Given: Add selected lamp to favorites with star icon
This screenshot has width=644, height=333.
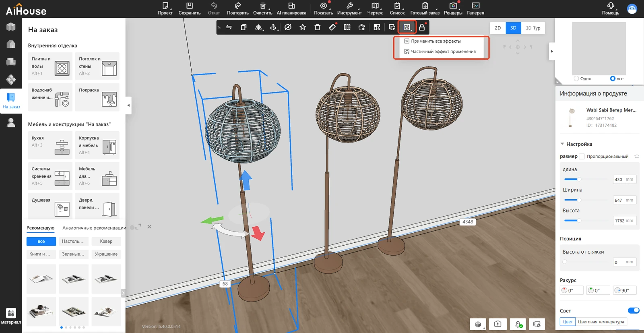Looking at the screenshot, I should tap(303, 27).
